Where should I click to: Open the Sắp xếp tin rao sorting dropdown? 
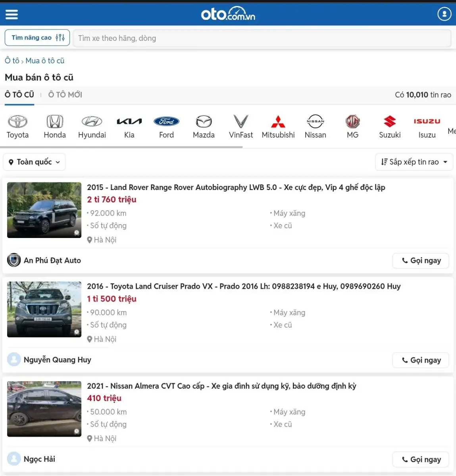click(x=414, y=162)
